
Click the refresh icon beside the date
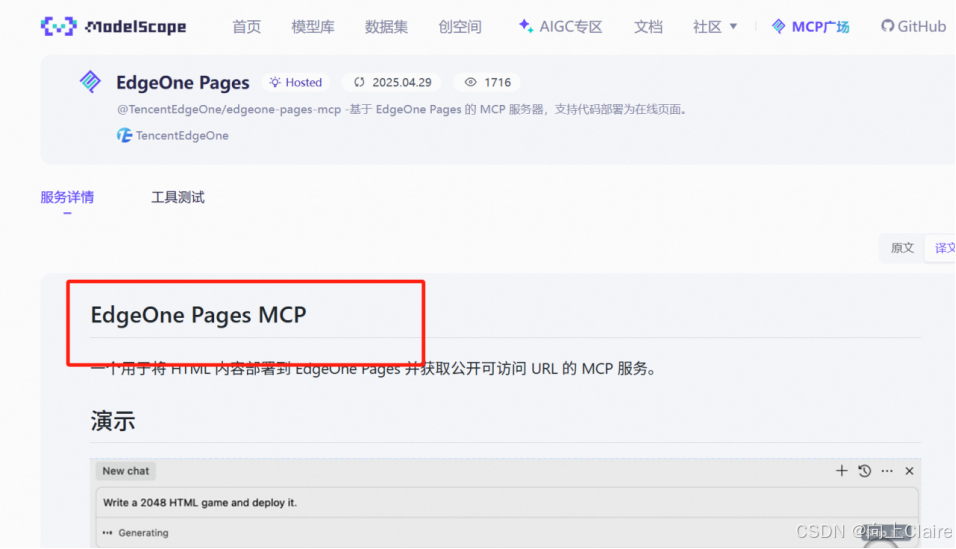359,82
